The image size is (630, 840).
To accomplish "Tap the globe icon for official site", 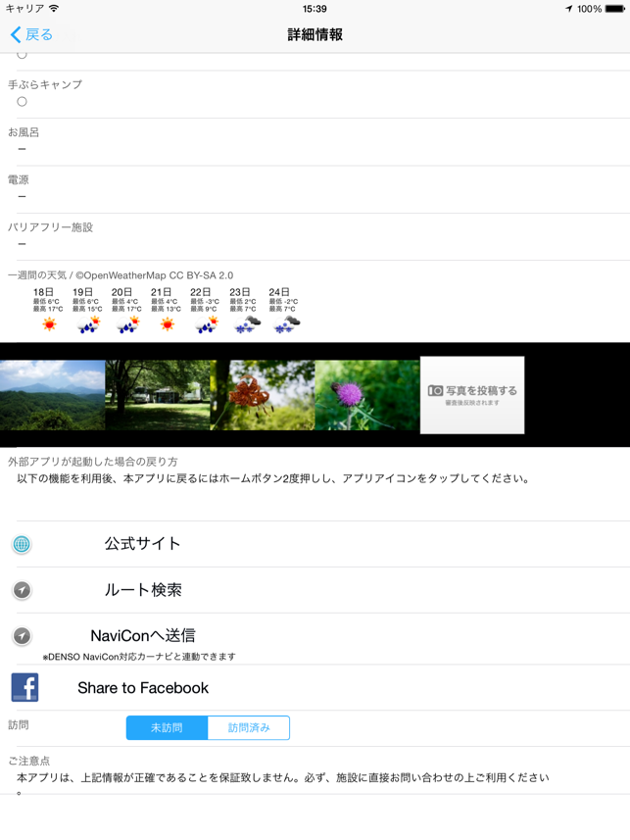I will pyautogui.click(x=22, y=544).
